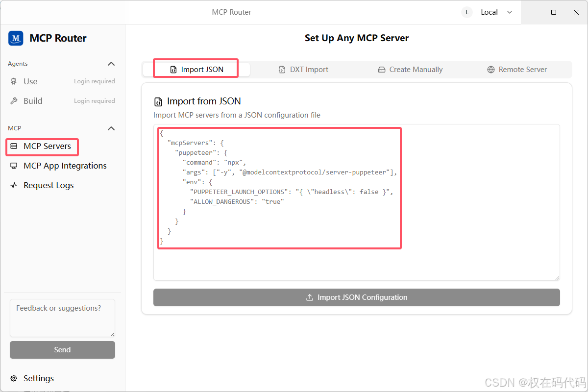The height and width of the screenshot is (392, 588).
Task: Collapse the MCP section
Action: [111, 128]
